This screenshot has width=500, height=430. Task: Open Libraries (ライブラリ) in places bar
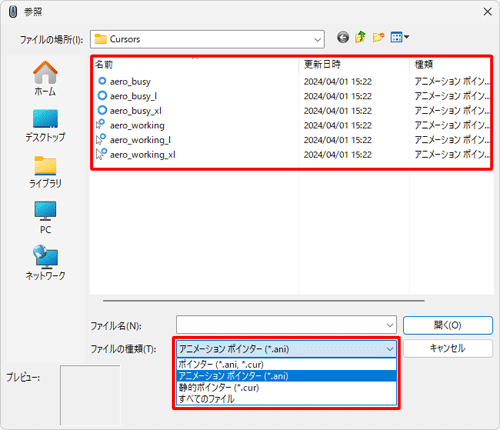[45, 172]
